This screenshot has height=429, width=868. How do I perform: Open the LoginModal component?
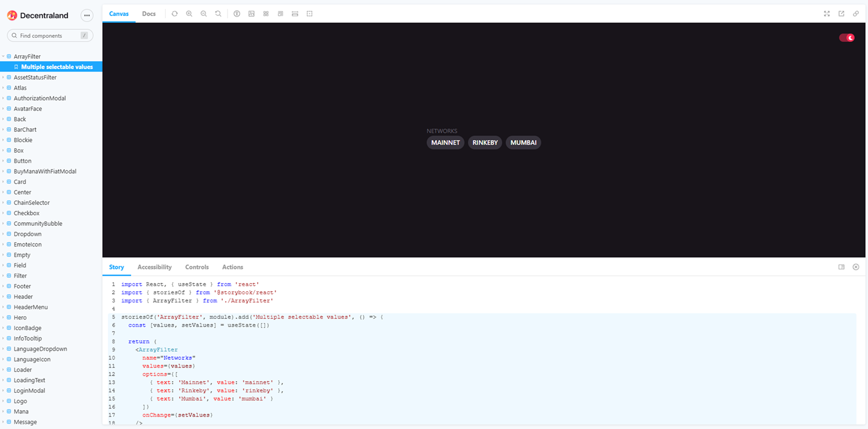click(29, 391)
